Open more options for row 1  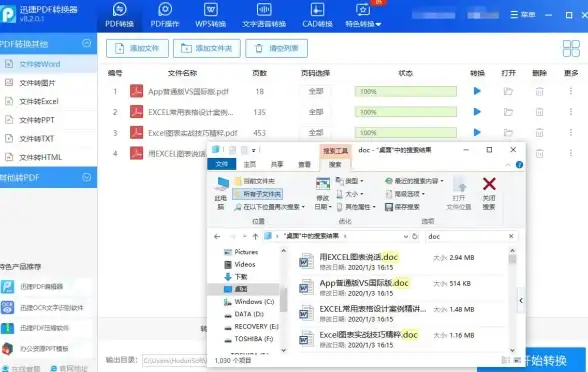pos(571,91)
